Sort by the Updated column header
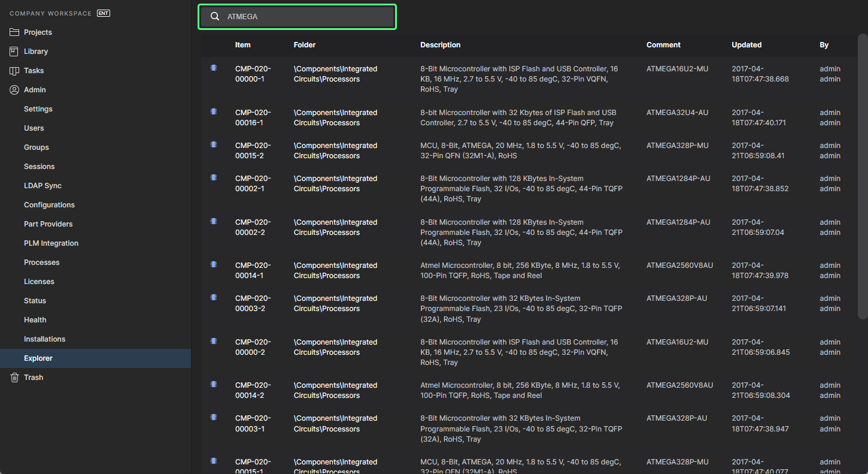The width and height of the screenshot is (868, 474). coord(746,45)
